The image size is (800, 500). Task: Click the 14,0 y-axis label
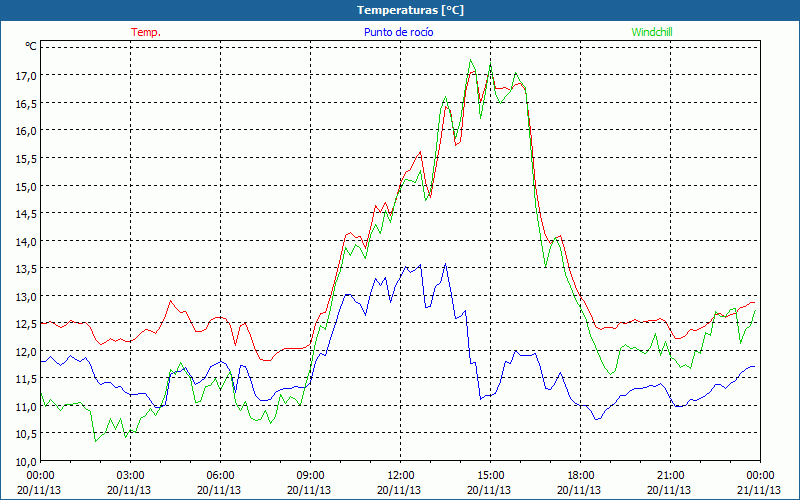coord(27,241)
